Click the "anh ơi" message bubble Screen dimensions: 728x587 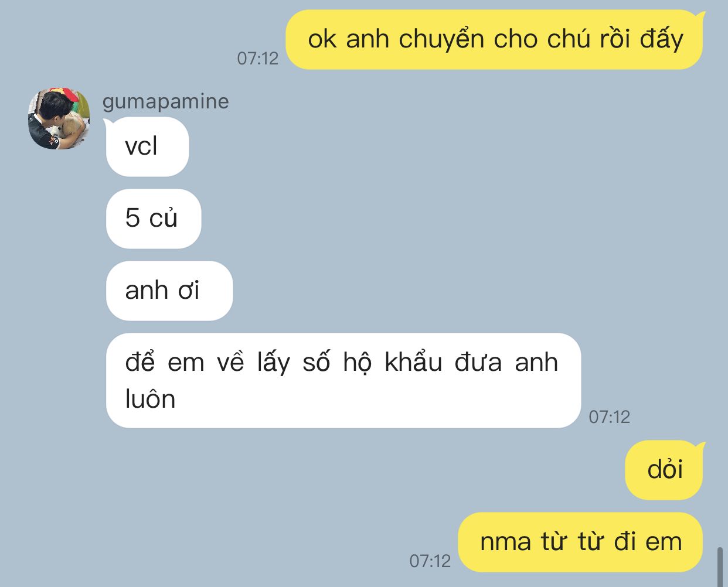(x=169, y=291)
